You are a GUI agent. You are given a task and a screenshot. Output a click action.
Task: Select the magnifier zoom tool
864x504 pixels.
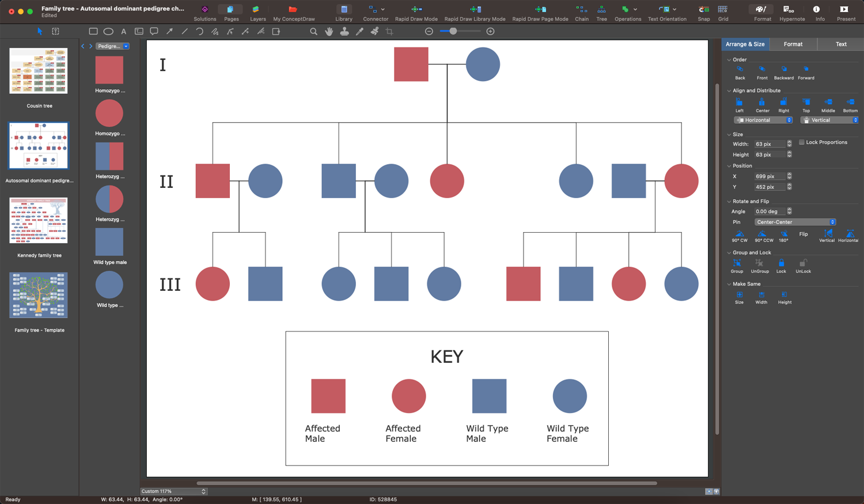coord(313,32)
